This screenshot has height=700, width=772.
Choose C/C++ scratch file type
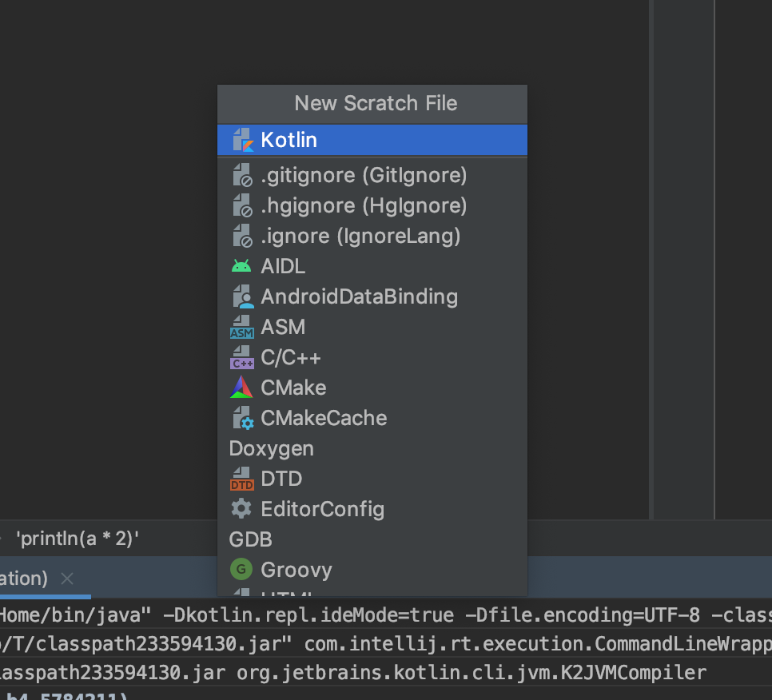click(372, 358)
